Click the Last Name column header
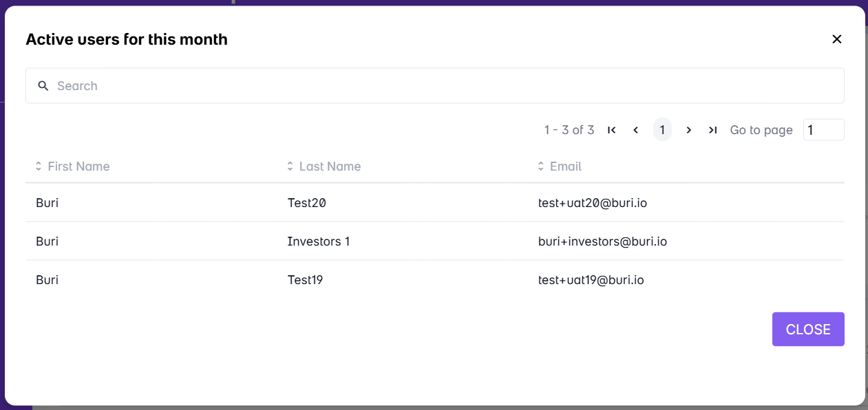 click(330, 166)
